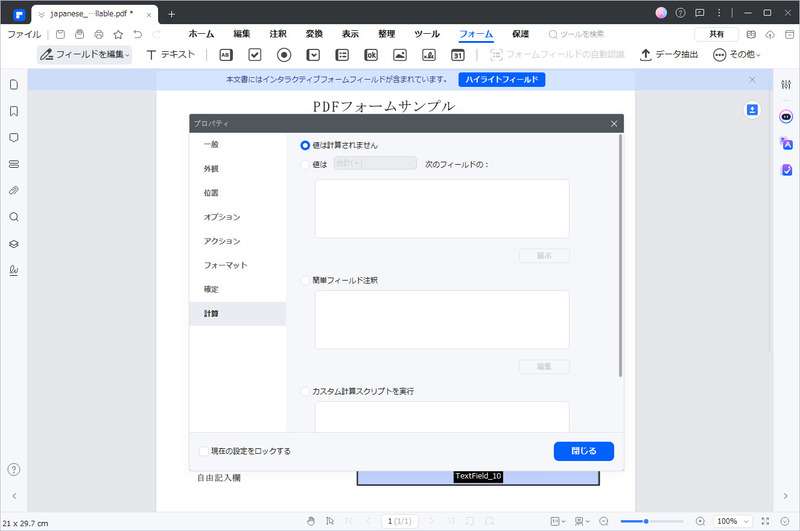Image resolution: width=800 pixels, height=531 pixels.
Task: Click the 閉じる button in properties dialog
Action: click(x=584, y=451)
